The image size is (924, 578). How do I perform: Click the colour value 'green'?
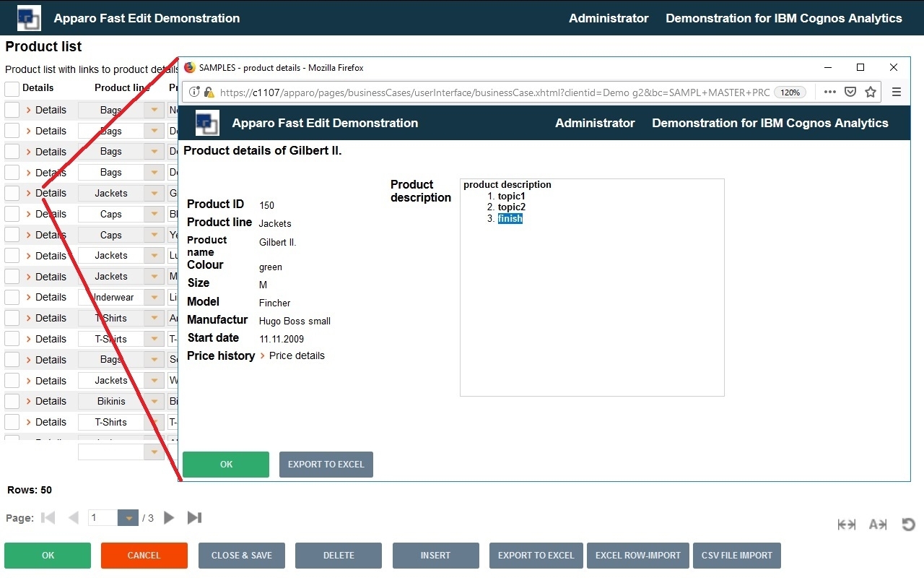[x=271, y=267]
